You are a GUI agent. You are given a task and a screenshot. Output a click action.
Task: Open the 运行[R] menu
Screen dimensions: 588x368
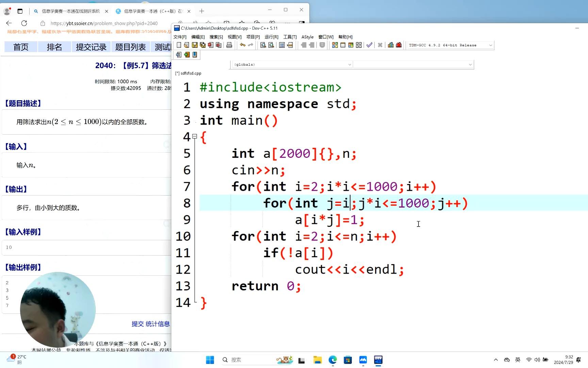pos(271,37)
